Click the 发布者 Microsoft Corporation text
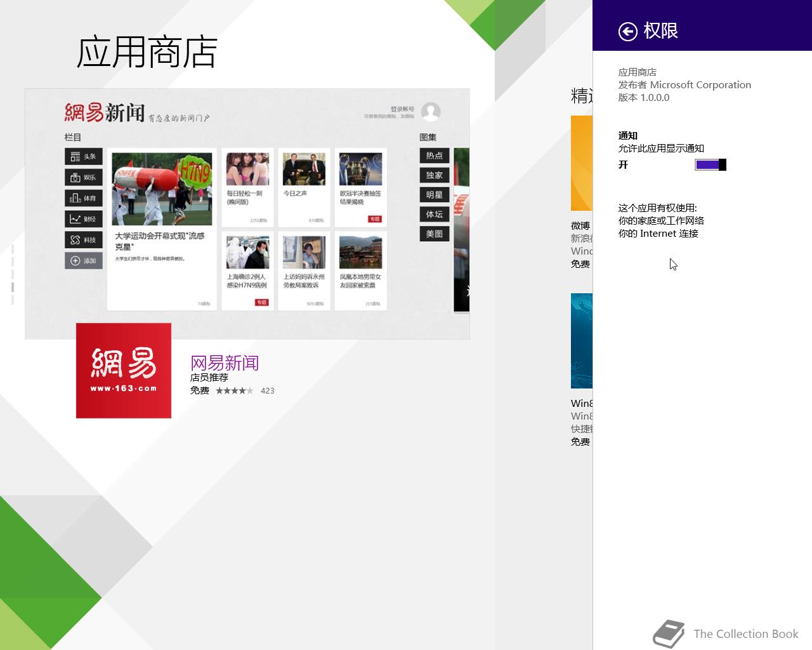 684,85
